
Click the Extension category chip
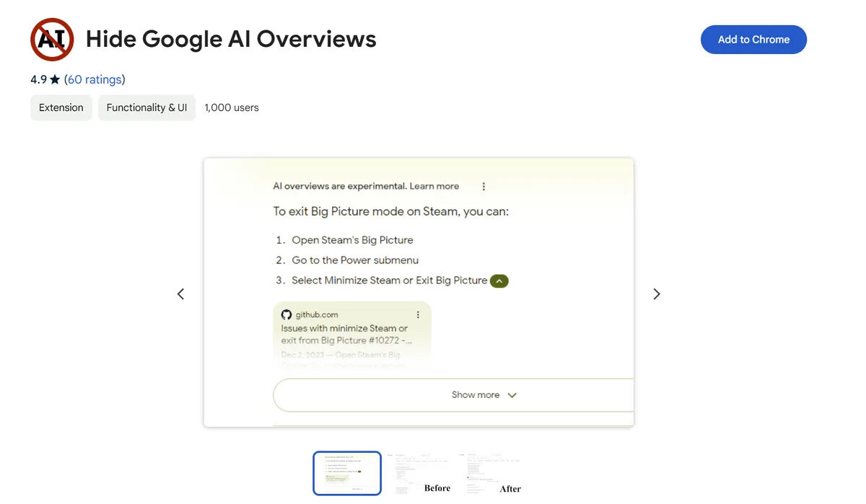pos(61,107)
